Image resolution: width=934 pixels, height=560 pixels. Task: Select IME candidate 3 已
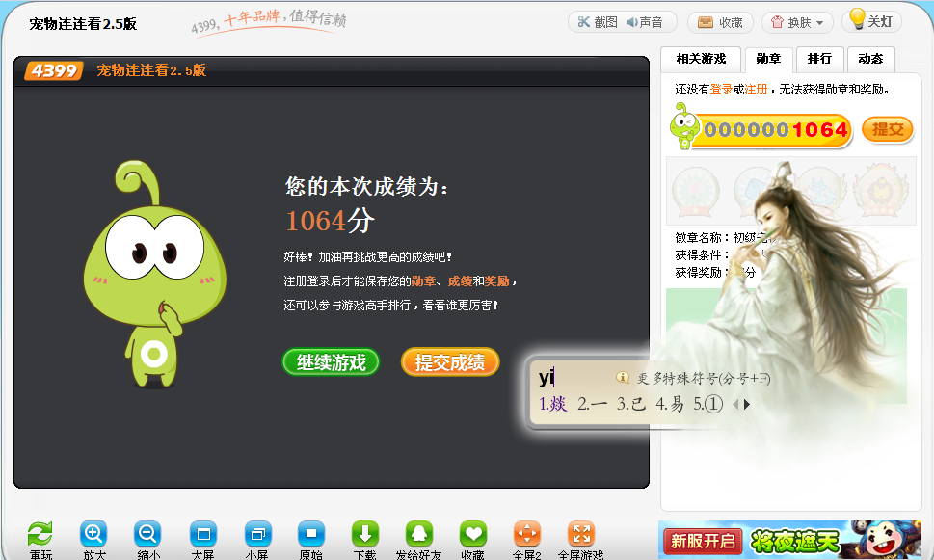631,404
